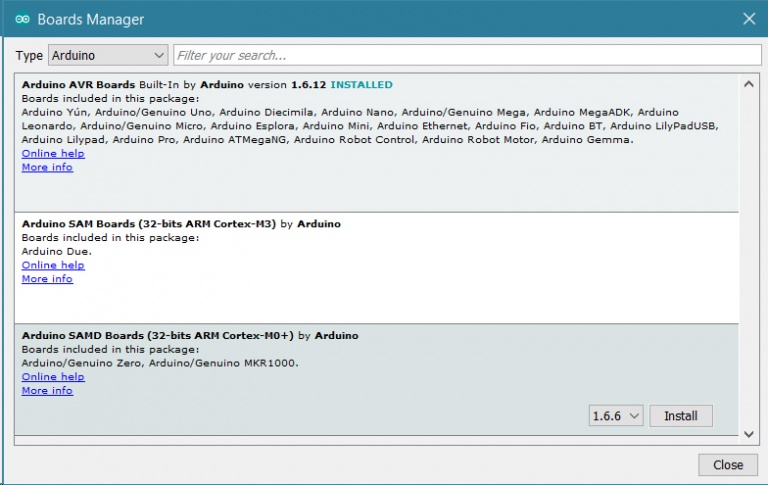This screenshot has height=485, width=768.
Task: Open More info for Arduino SAMD Boards
Action: [47, 391]
